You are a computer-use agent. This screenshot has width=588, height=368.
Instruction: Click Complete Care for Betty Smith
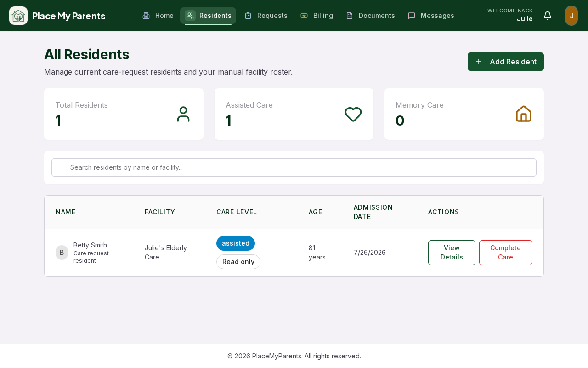pyautogui.click(x=506, y=253)
